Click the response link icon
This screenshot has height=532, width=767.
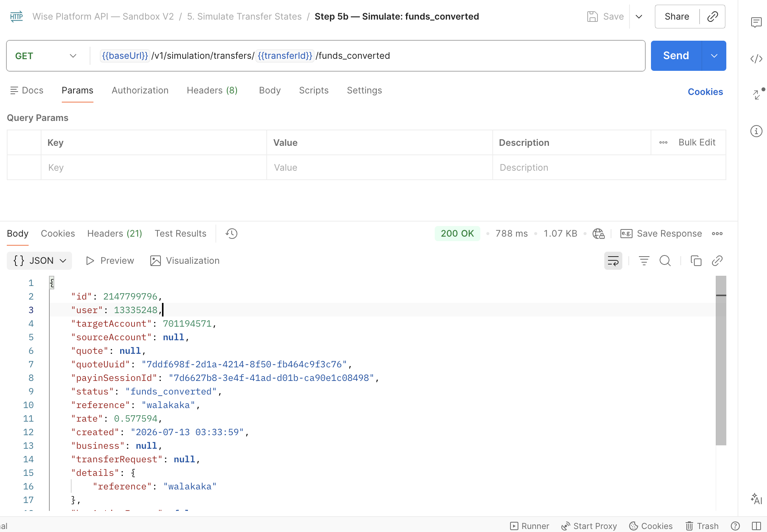click(x=717, y=261)
